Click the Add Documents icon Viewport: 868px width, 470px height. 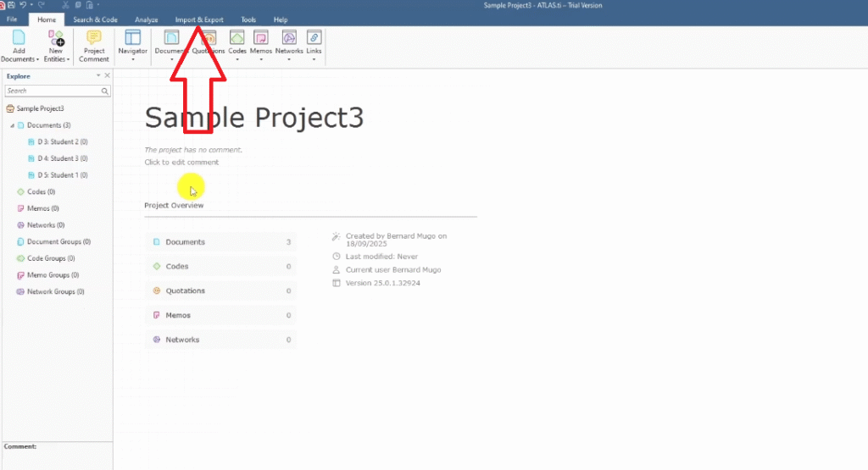coord(19,38)
